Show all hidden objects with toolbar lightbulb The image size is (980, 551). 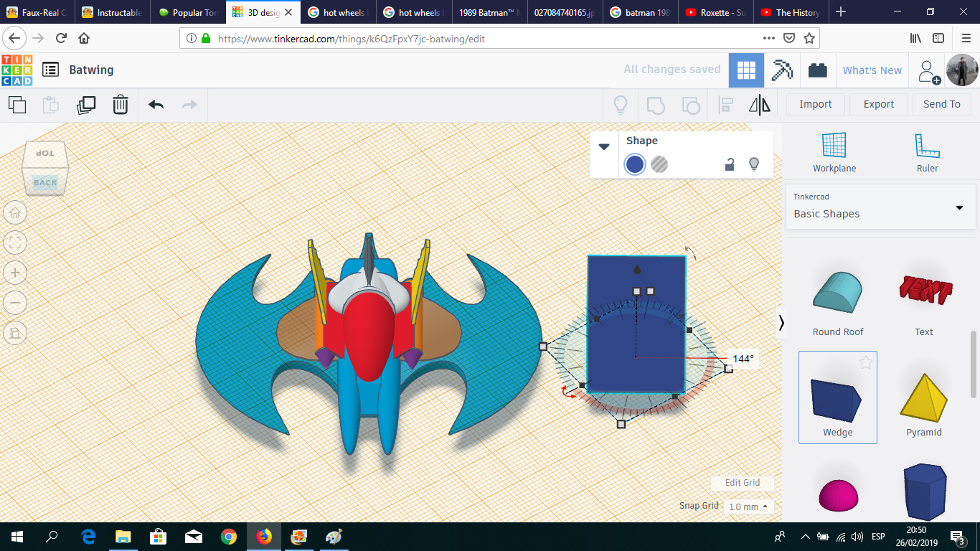620,105
